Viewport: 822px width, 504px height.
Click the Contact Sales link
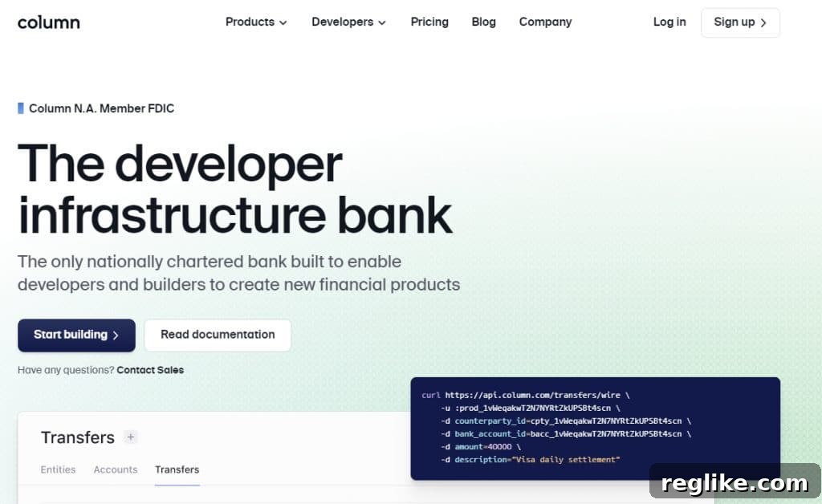pos(150,370)
